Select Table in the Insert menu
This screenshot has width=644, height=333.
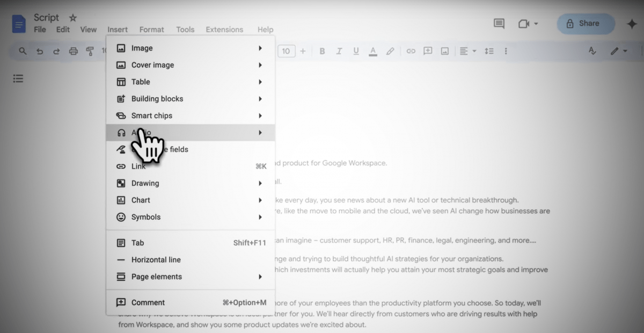coord(141,82)
